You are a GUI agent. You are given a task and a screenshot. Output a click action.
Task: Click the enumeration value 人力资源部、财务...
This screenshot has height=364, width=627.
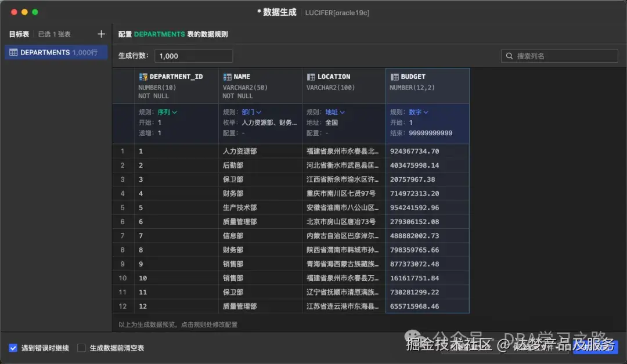tap(269, 122)
